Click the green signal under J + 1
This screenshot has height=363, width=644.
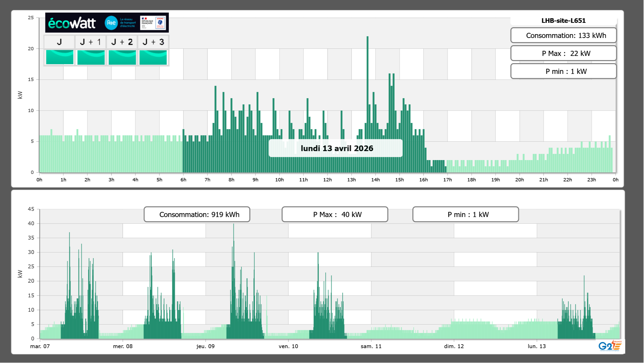pyautogui.click(x=91, y=57)
